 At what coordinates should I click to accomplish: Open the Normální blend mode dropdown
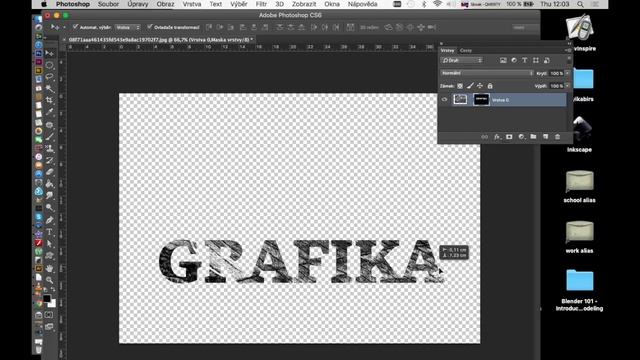[487, 73]
